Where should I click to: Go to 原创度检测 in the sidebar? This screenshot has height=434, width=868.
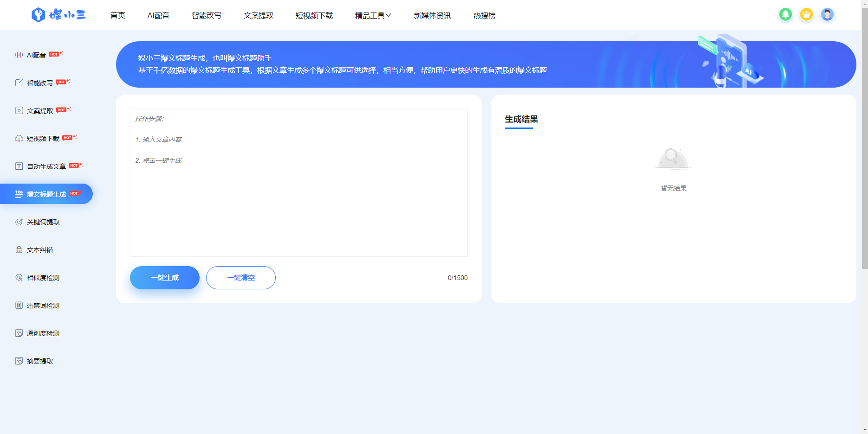coord(43,333)
